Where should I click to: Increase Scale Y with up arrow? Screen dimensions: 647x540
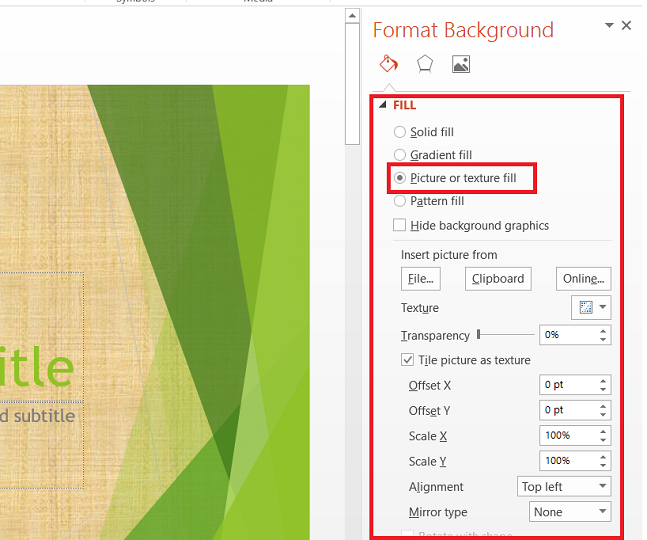tap(603, 457)
